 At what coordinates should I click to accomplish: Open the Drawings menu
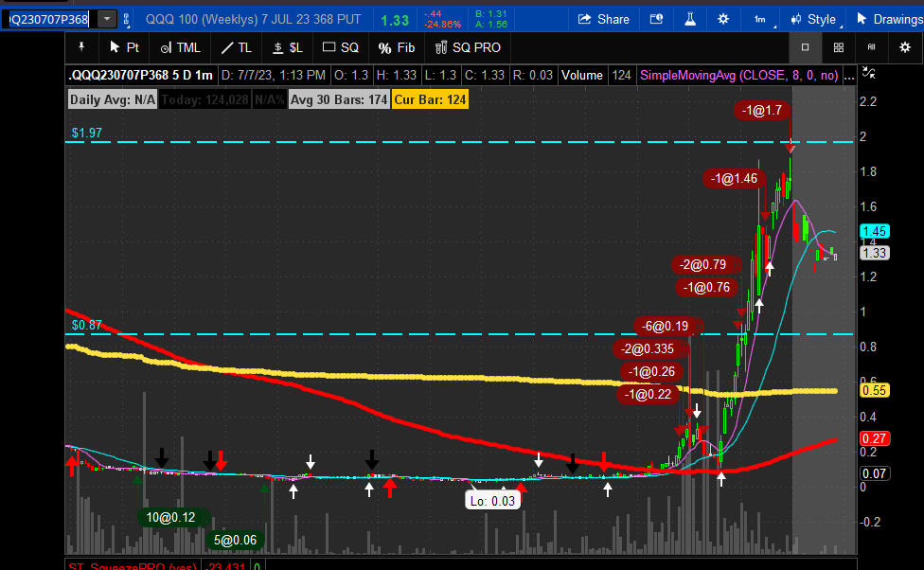point(889,20)
